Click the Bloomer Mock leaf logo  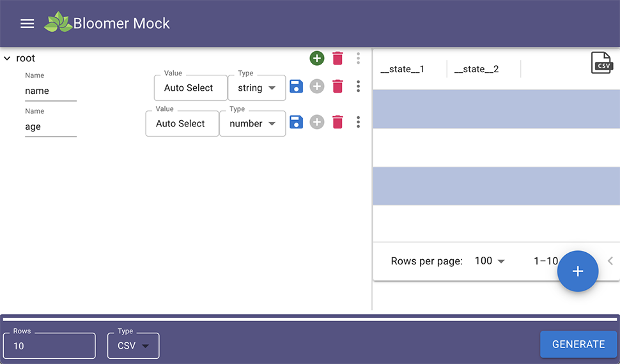[58, 22]
